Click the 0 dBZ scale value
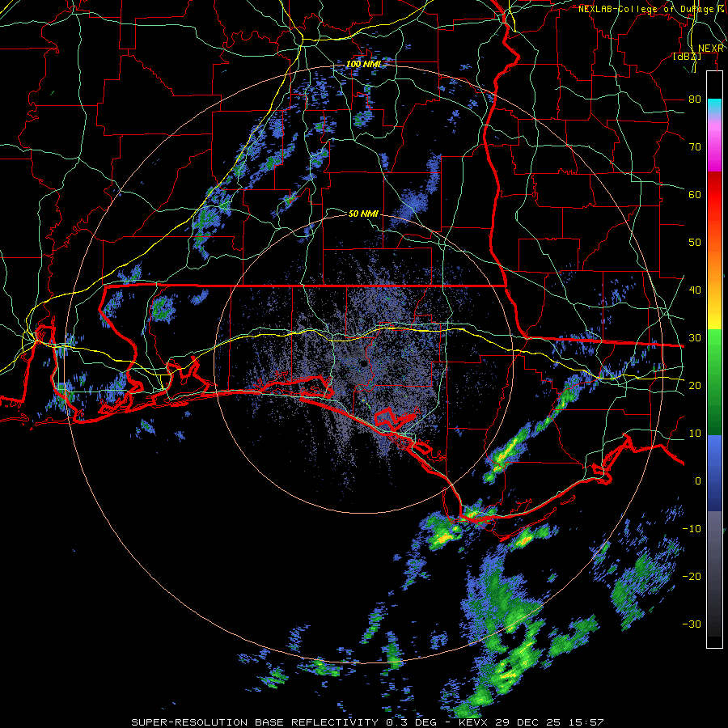This screenshot has height=728, width=728. point(698,481)
